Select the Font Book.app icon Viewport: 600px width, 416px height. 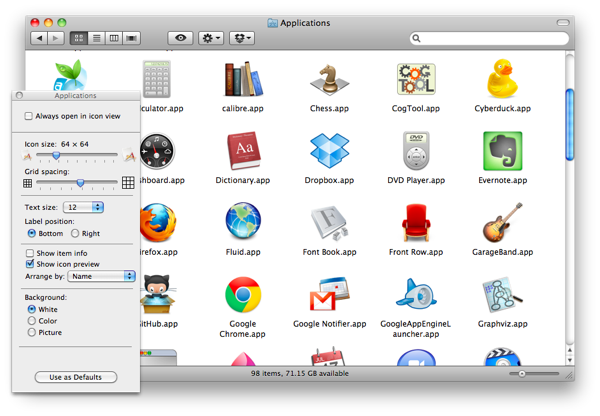coord(329,223)
